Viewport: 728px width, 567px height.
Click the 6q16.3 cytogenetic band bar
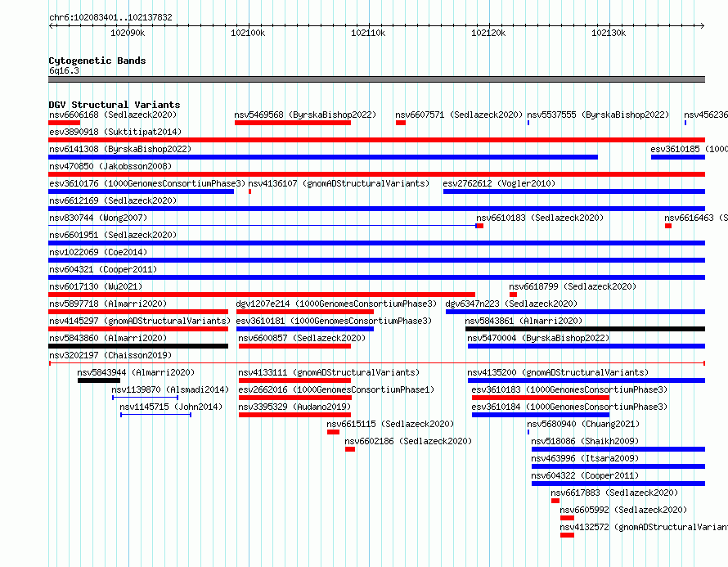tap(376, 79)
